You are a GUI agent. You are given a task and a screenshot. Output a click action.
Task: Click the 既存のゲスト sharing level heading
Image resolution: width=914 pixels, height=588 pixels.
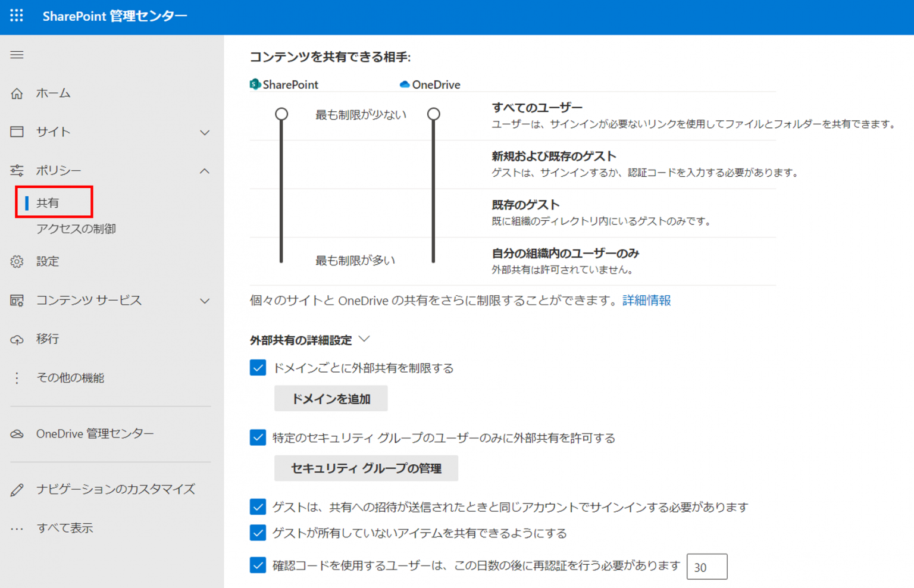click(x=525, y=205)
